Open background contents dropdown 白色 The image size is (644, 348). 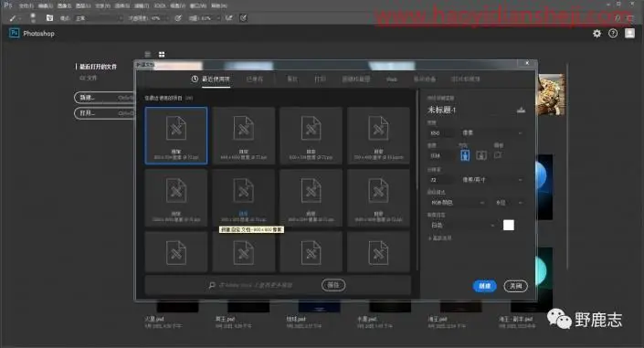click(x=461, y=226)
